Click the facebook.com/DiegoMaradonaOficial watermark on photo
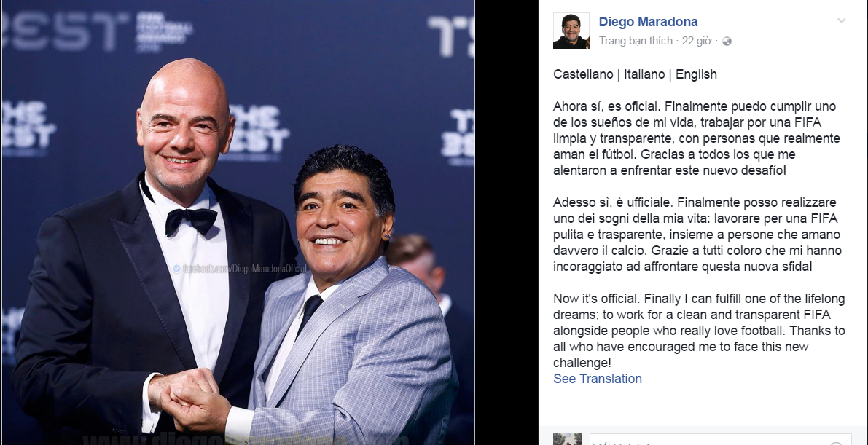Screen dimensions: 868x445 239,269
